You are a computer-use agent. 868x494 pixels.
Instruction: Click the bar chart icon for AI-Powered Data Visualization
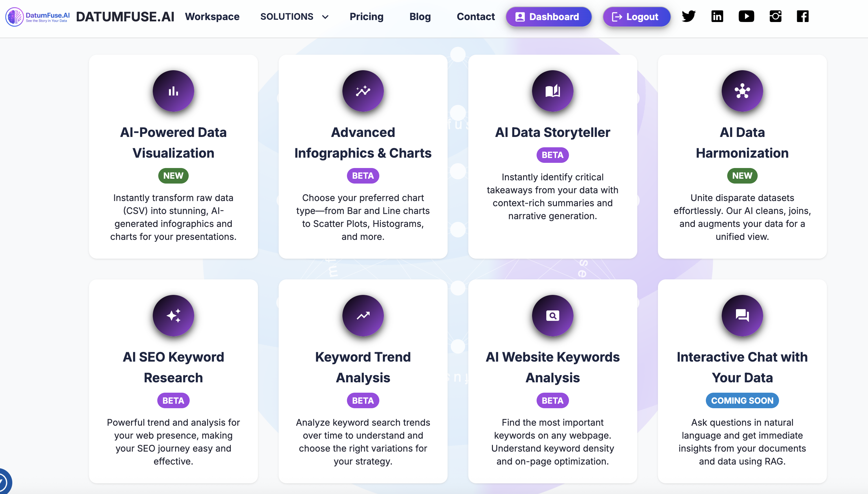point(173,91)
